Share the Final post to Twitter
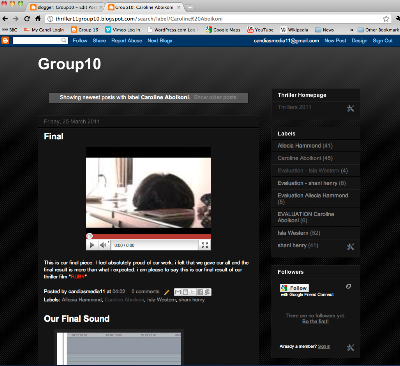The image size is (400, 366). tap(193, 292)
